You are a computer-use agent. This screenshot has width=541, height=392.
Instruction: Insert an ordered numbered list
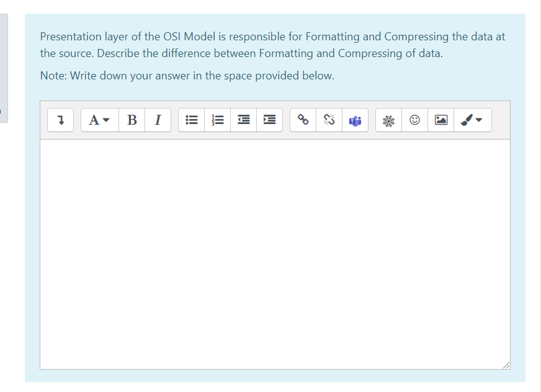[x=217, y=120]
